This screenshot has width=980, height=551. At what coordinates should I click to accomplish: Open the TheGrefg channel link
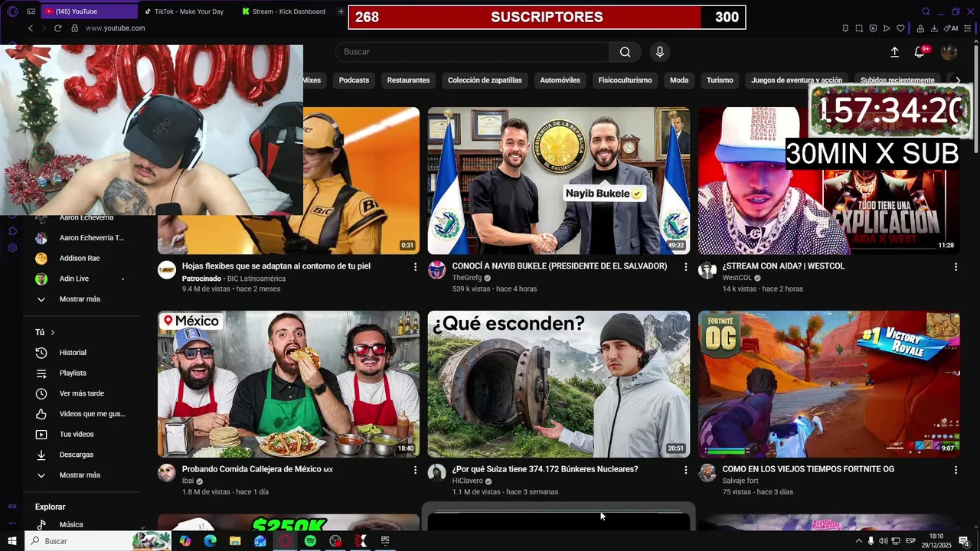click(467, 279)
